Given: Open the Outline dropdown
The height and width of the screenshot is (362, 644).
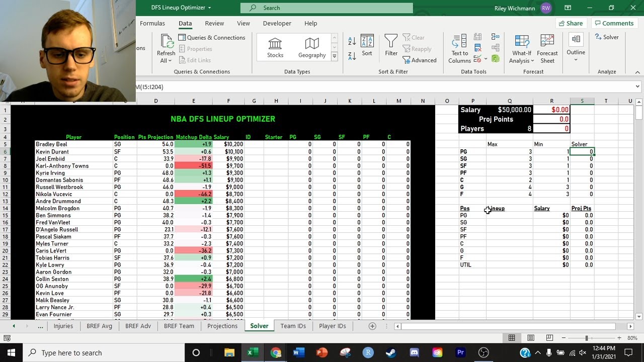Looking at the screenshot, I should pos(576,48).
